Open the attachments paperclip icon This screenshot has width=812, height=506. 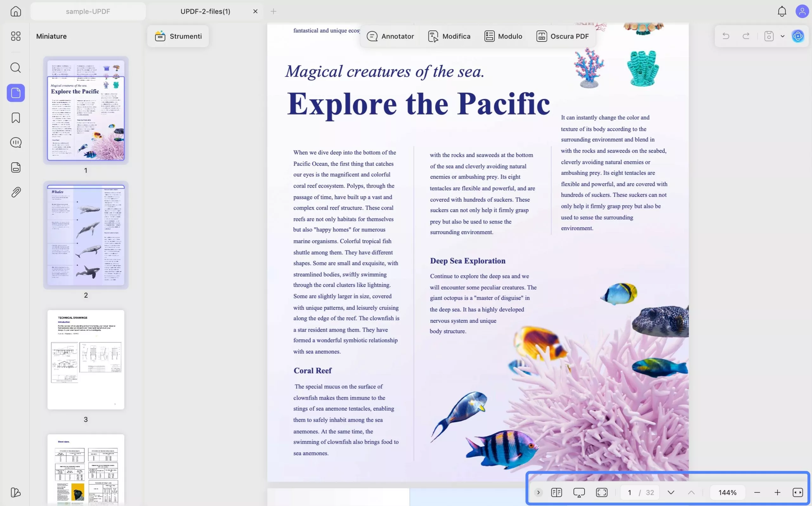[16, 192]
